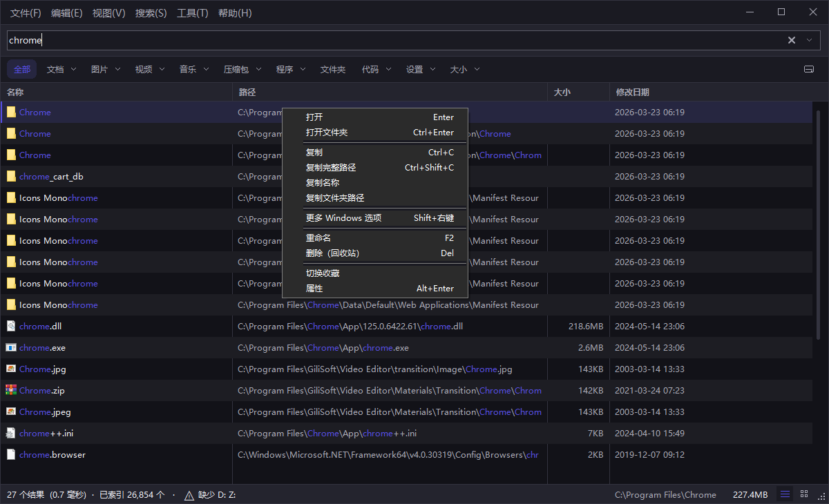
Task: Choose 打开 in the context menu
Action: 375,117
